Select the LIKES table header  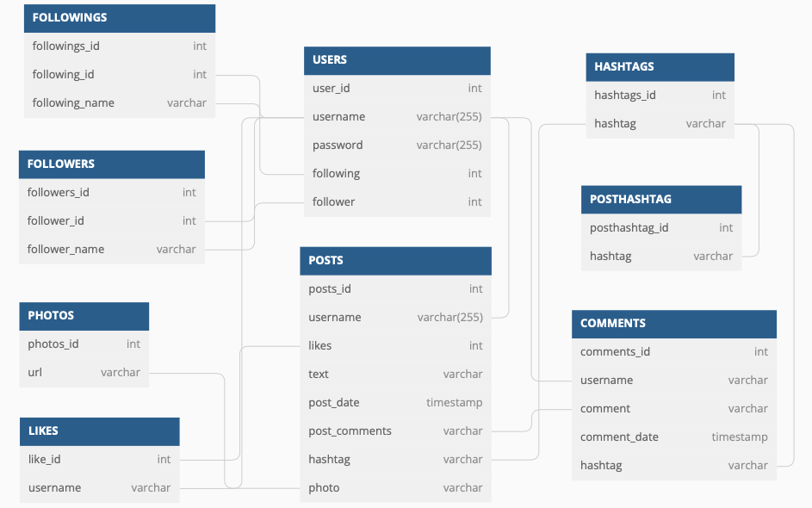100,432
